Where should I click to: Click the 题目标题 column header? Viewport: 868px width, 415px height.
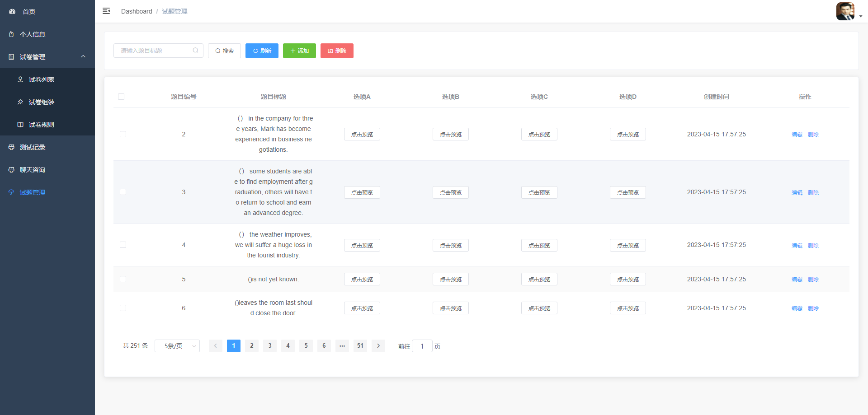[x=274, y=97]
